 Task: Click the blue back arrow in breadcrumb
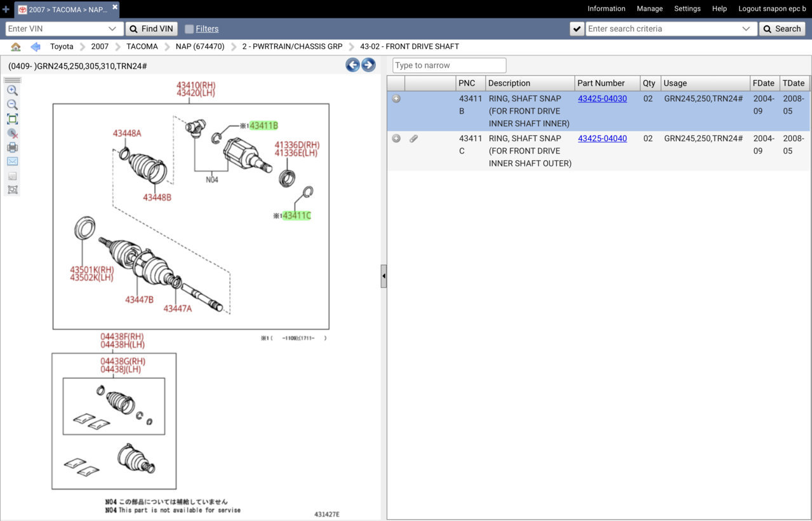click(36, 47)
